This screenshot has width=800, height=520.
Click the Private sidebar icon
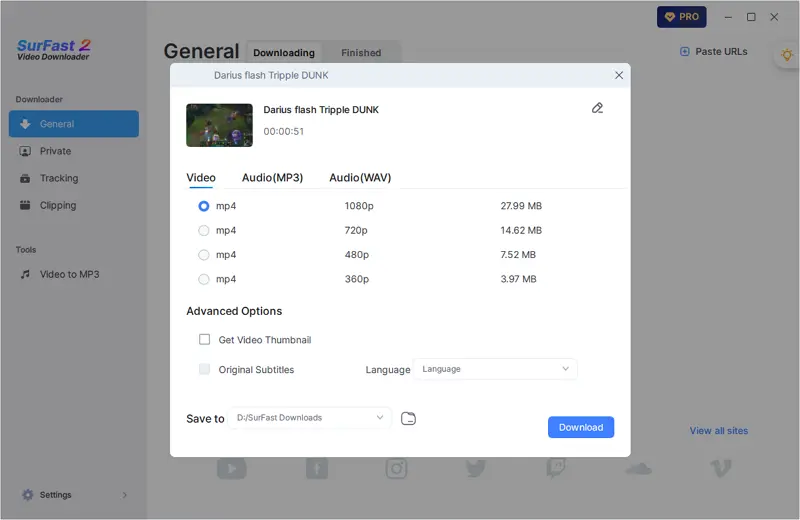[24, 151]
